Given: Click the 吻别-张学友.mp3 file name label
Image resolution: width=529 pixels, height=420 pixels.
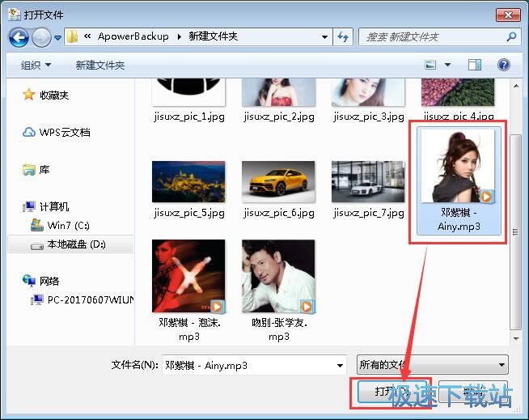Looking at the screenshot, I should [279, 329].
